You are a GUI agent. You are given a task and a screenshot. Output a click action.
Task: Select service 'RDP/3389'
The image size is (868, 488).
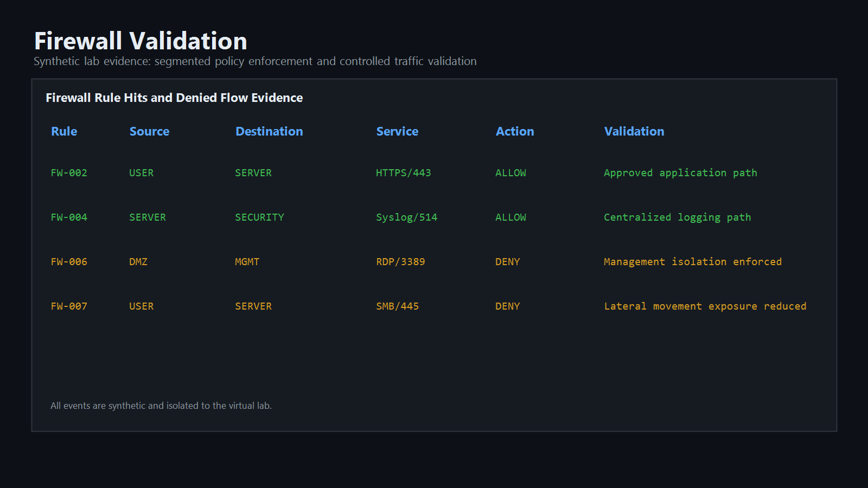coord(400,262)
